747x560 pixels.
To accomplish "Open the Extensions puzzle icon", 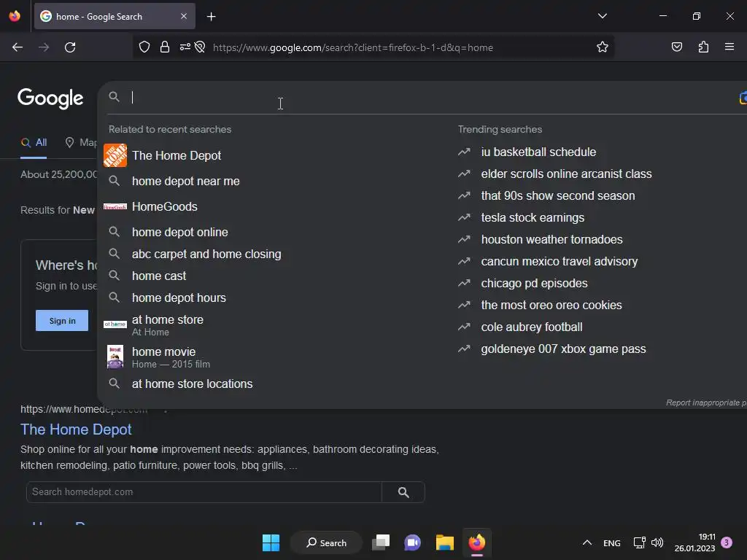I will (703, 47).
